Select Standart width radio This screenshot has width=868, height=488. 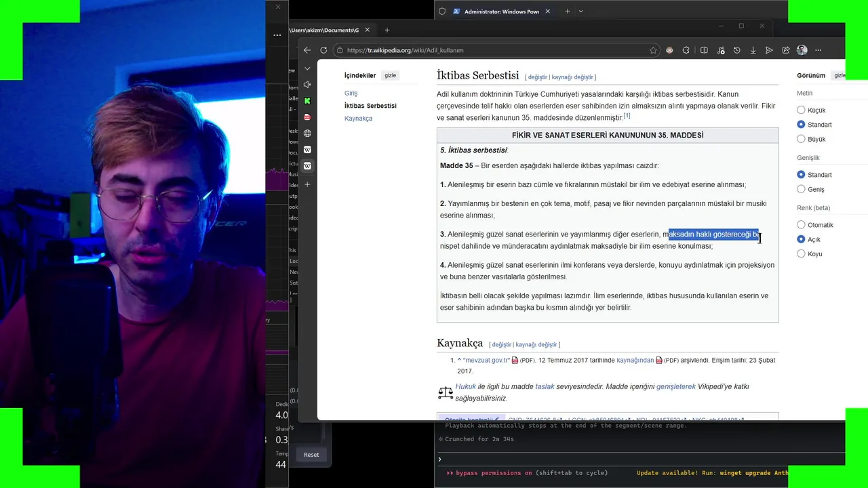[801, 175]
